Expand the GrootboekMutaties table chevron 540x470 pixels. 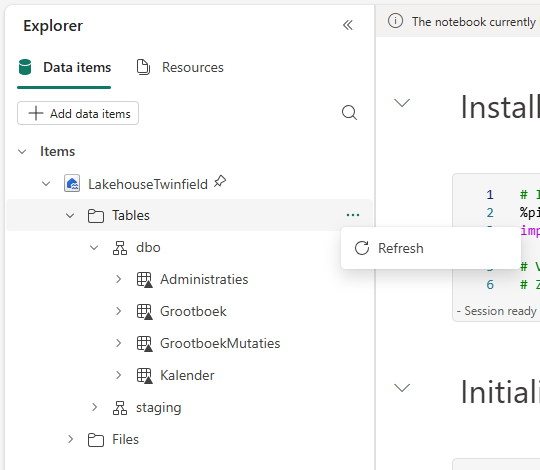point(118,343)
